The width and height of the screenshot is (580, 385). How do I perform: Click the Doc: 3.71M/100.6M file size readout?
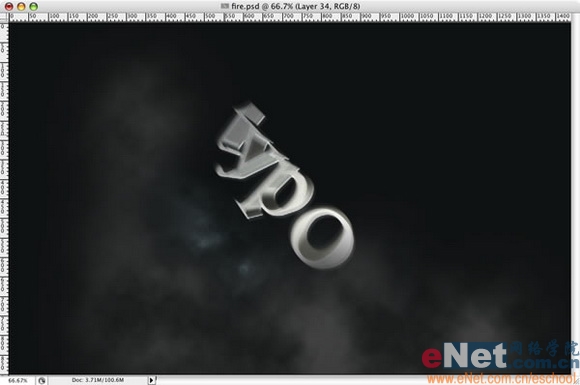(98, 380)
